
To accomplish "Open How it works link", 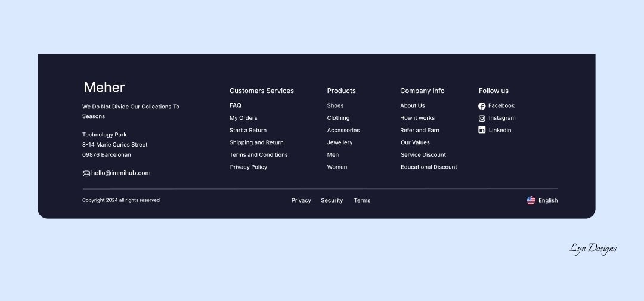I will [417, 118].
